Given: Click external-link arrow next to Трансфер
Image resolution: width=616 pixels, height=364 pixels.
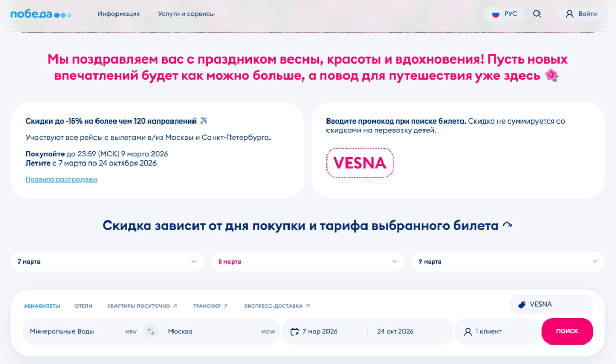Looking at the screenshot, I should click(226, 306).
